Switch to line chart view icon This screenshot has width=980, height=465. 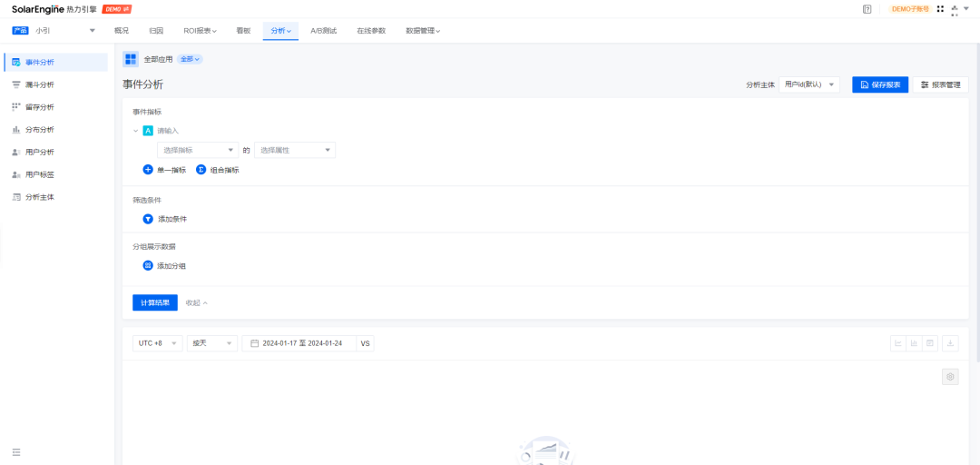[x=898, y=343]
